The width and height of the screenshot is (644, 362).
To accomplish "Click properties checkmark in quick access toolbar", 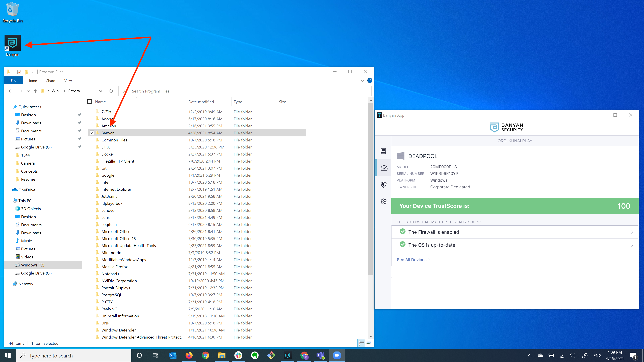I will pyautogui.click(x=19, y=72).
